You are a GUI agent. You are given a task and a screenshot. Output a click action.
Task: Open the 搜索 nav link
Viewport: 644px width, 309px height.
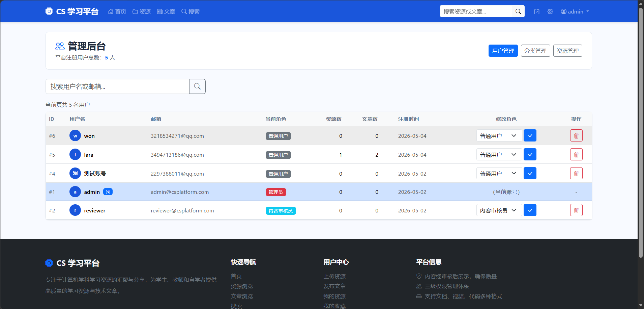(191, 11)
